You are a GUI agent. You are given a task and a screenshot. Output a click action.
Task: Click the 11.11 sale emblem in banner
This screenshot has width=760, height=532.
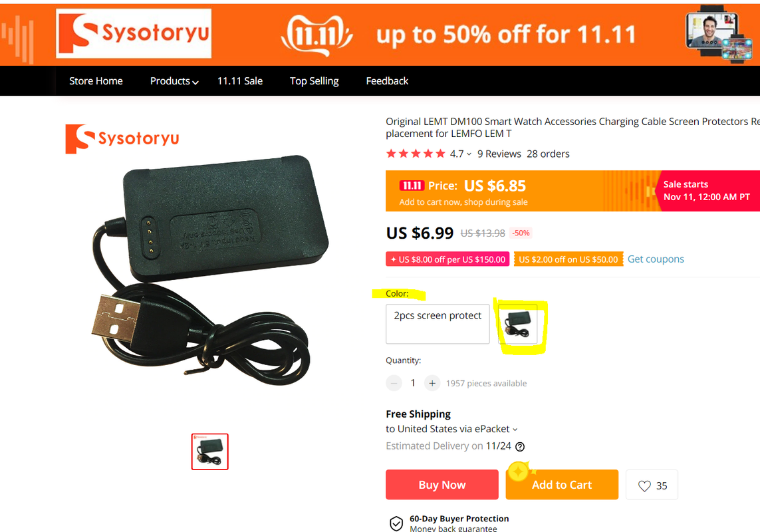[317, 35]
